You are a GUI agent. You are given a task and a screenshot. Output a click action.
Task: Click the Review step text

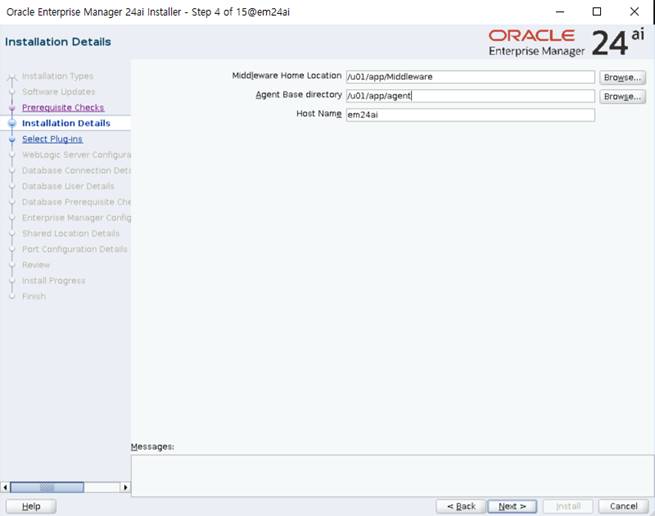tap(36, 265)
